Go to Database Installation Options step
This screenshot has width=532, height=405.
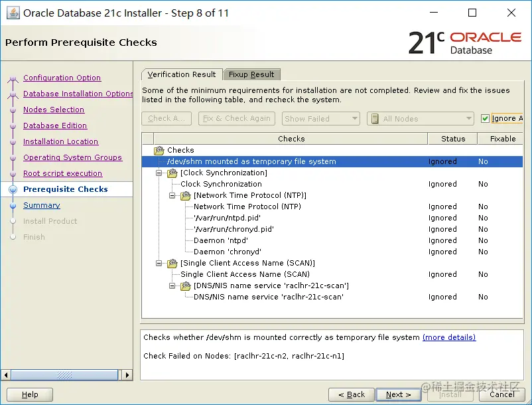tap(78, 94)
